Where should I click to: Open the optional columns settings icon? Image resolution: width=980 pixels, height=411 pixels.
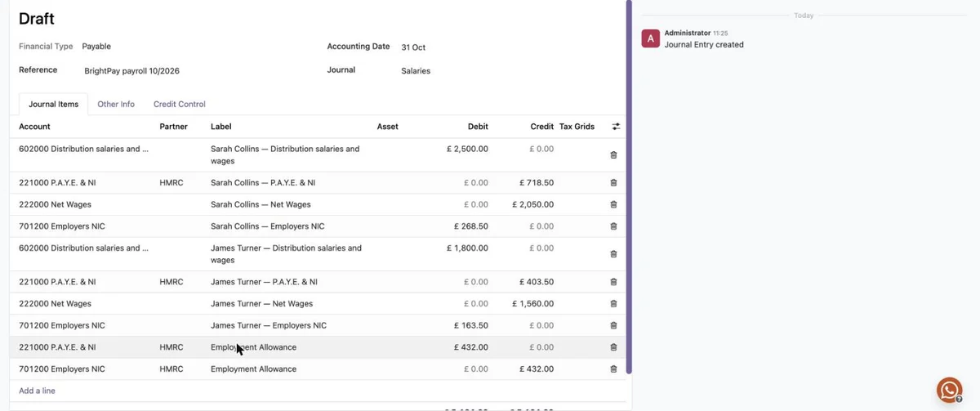click(616, 127)
